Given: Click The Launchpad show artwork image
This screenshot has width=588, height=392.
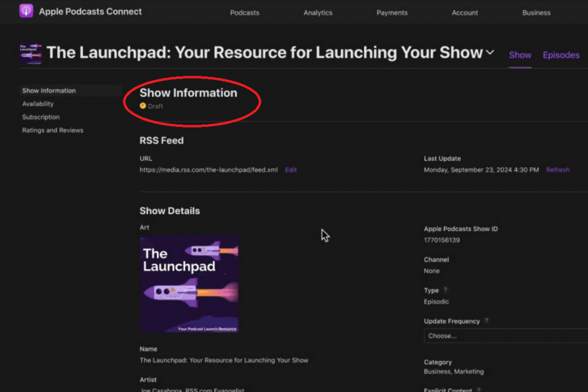Looking at the screenshot, I should (189, 284).
